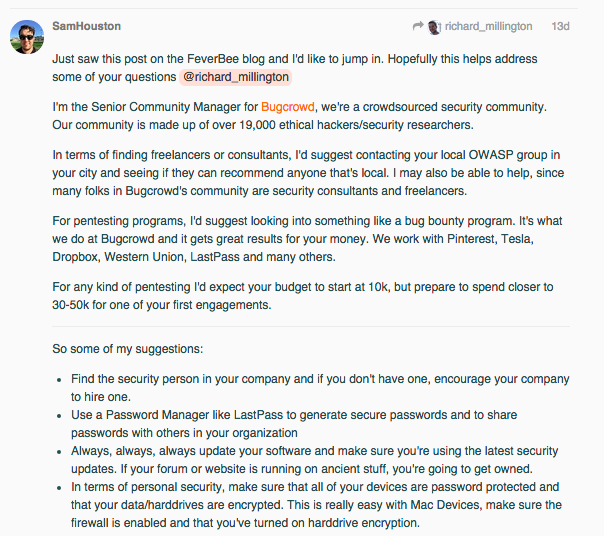The width and height of the screenshot is (604, 536).
Task: Click the paragraph about the 10k pentesting budget
Action: 303,296
